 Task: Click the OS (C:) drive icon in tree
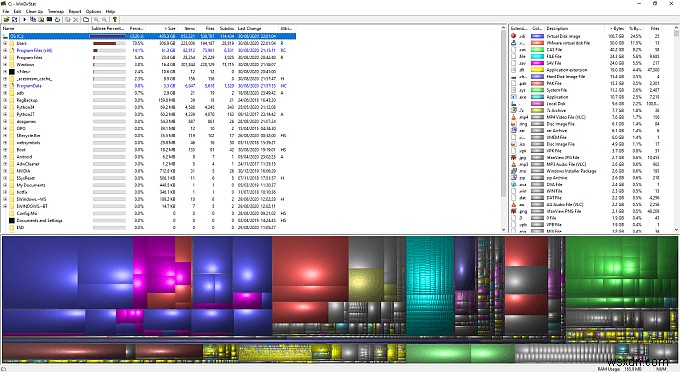point(5,36)
